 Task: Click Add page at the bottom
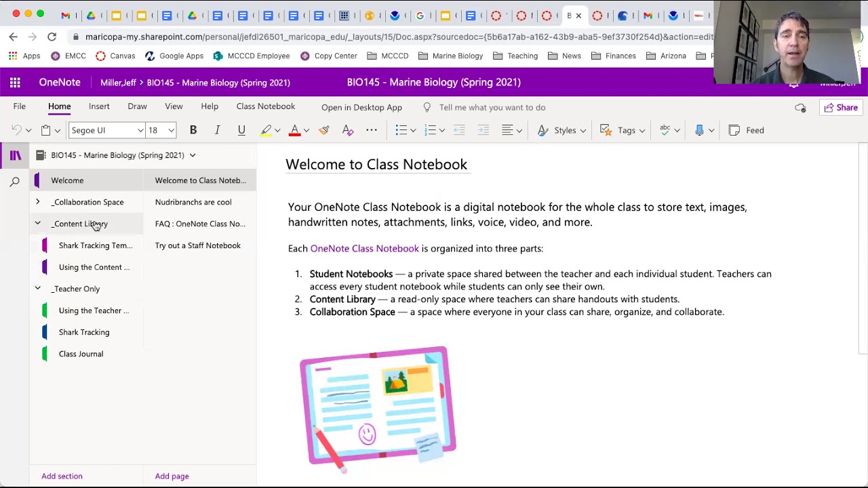click(172, 476)
